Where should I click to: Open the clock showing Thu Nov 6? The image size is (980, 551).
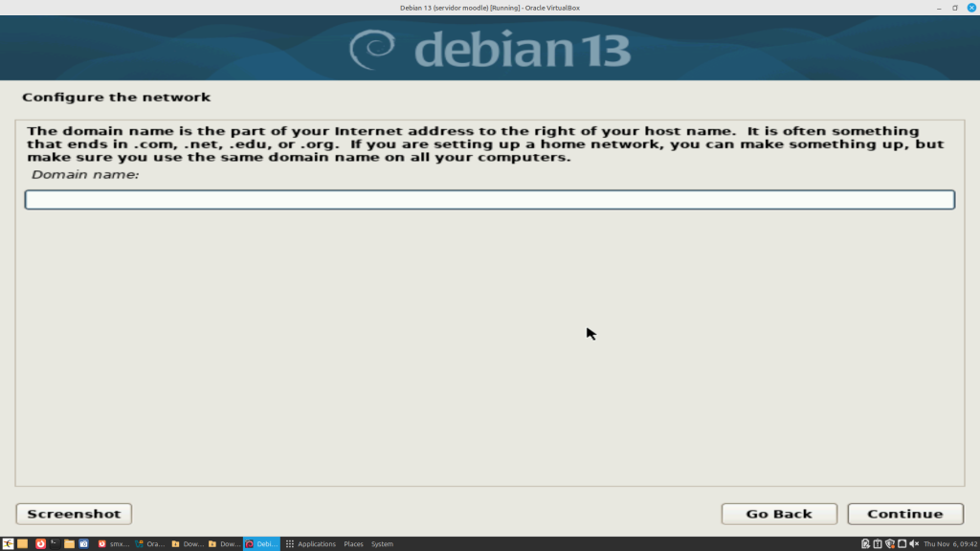pos(949,543)
